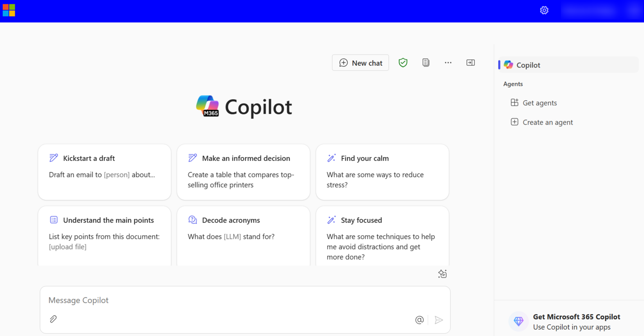Open the three-dot more options menu
Screen dimensions: 644x336
(x=448, y=63)
